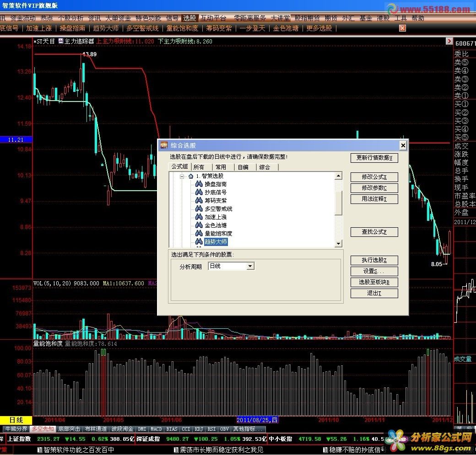Select the 加速上涨 binoculars icon
This screenshot has width=476, height=455.
199,217
